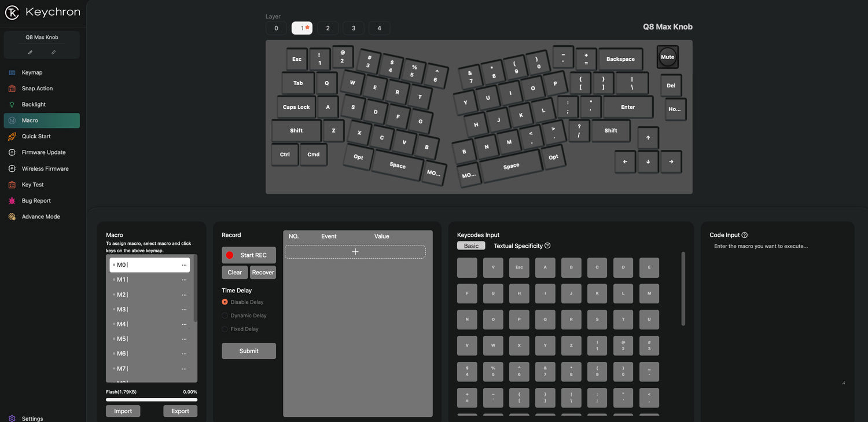868x422 pixels.
Task: Open Snap Action via its sidebar icon
Action: (x=12, y=89)
